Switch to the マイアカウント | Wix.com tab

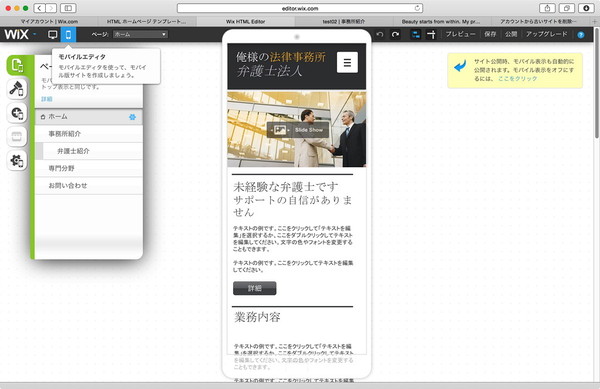49,21
